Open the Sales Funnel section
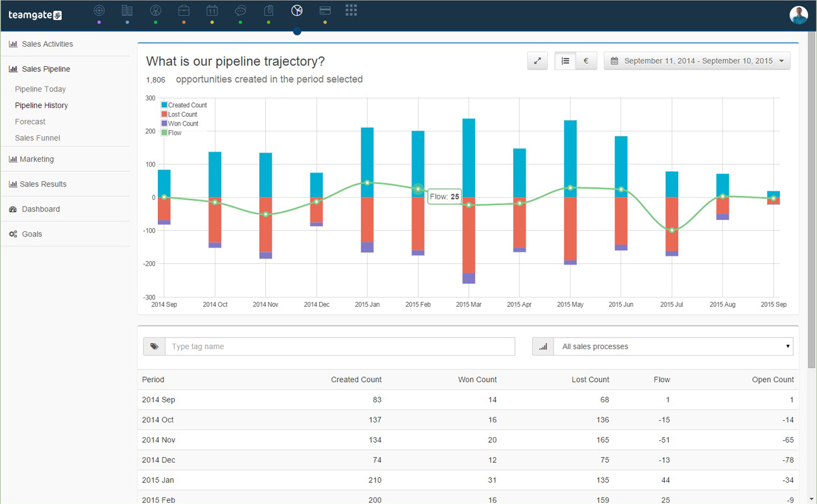 coord(37,138)
